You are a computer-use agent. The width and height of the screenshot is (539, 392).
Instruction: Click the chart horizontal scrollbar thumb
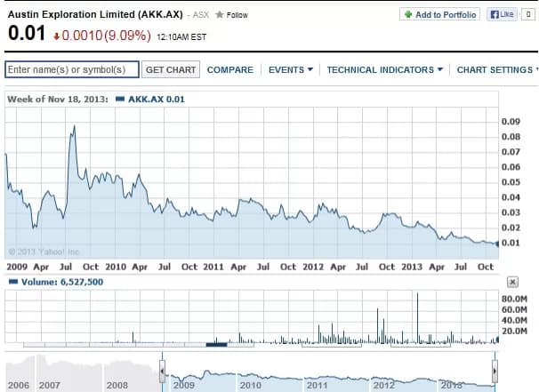coord(216,344)
